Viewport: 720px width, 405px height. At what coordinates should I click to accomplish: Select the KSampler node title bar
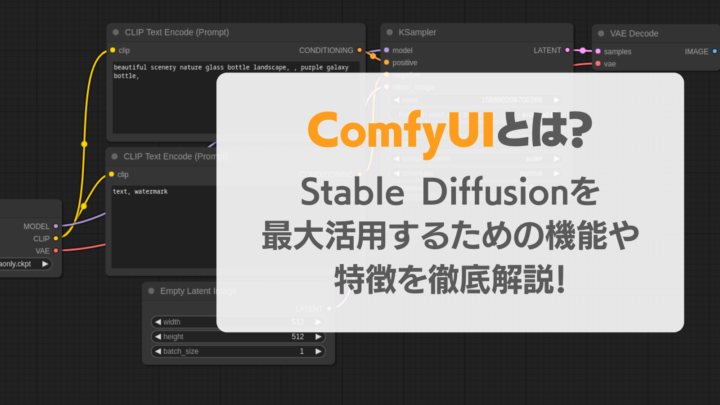(x=477, y=32)
